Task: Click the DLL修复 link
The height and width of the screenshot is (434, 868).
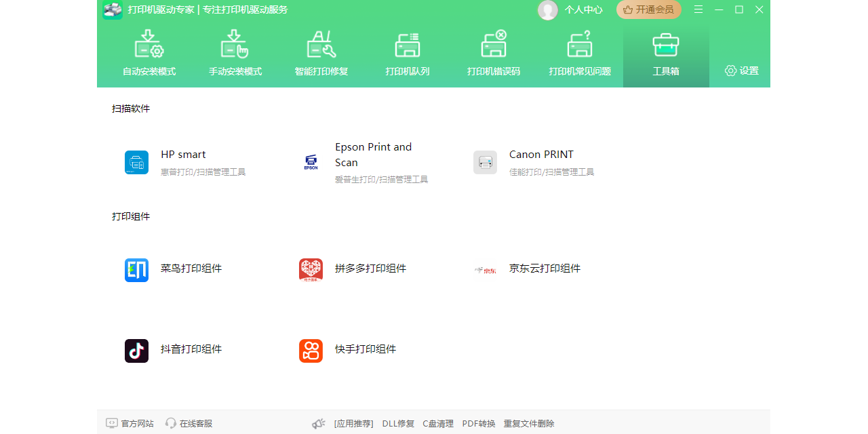Action: click(398, 423)
